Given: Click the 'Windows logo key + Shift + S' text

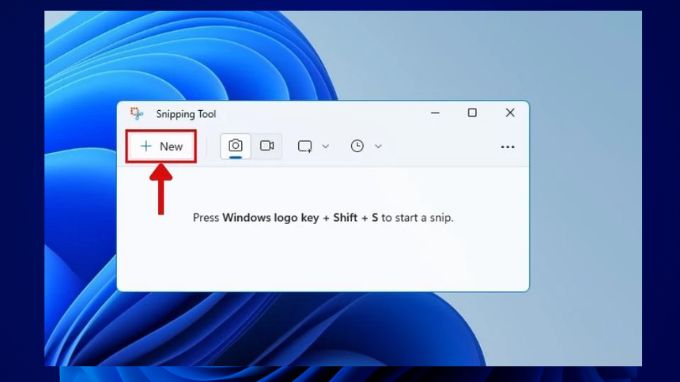Looking at the screenshot, I should tap(300, 218).
